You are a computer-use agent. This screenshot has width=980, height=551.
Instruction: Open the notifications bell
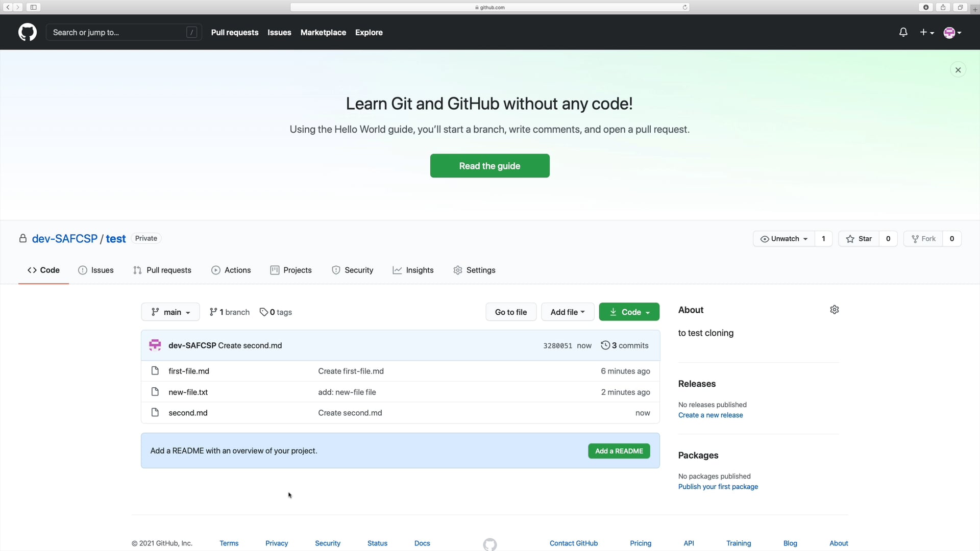[x=903, y=32]
